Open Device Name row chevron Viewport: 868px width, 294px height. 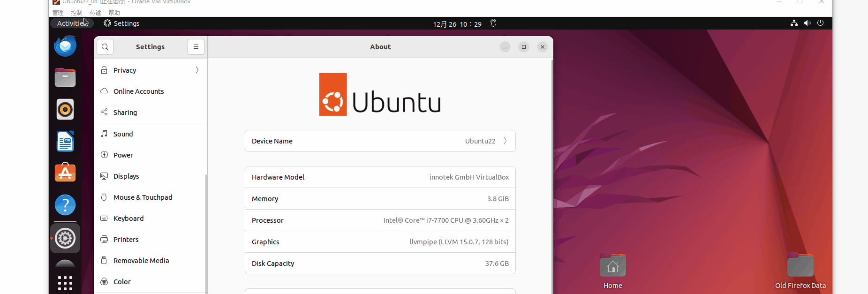pyautogui.click(x=506, y=141)
